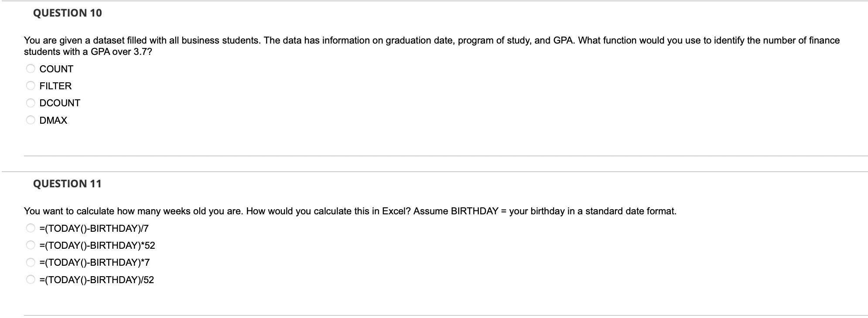Choose radio for =(TODAY()-BIRTHDAY)*52
868x318 pixels.
pyautogui.click(x=31, y=245)
